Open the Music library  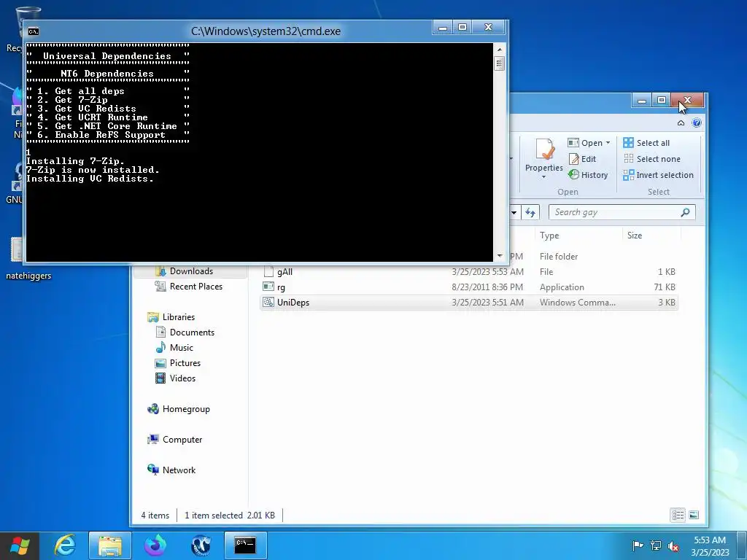coord(181,348)
